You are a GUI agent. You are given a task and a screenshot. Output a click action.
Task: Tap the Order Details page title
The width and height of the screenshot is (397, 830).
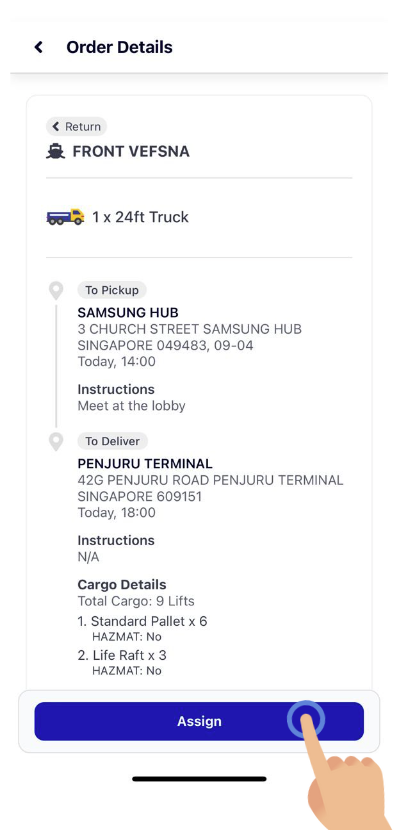coord(119,47)
